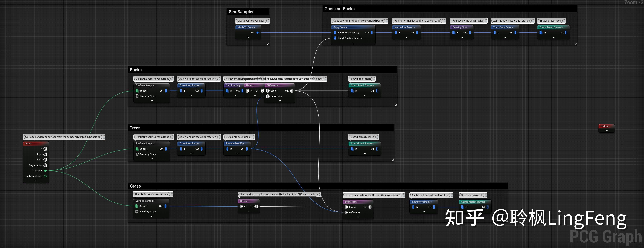
Task: Select the Self Pruning node title
Action: tap(232, 85)
